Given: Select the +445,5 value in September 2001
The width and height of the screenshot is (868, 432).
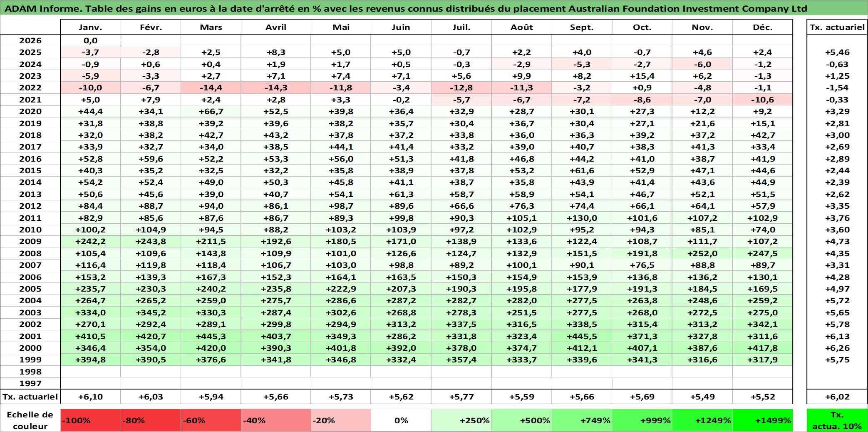Looking at the screenshot, I should [582, 336].
